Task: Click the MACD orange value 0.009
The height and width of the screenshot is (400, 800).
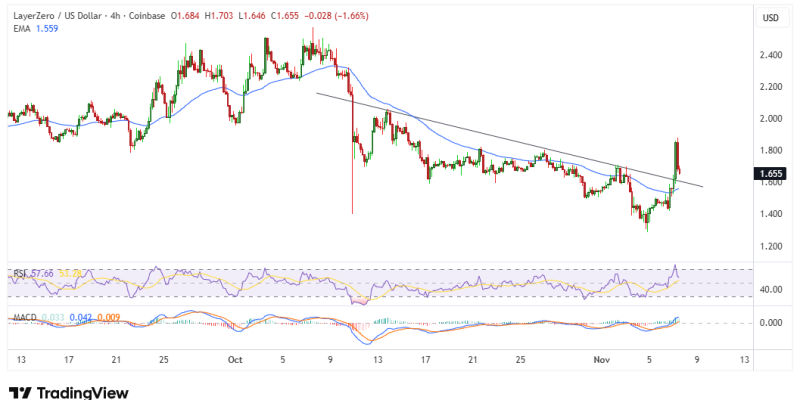Action: coord(108,318)
